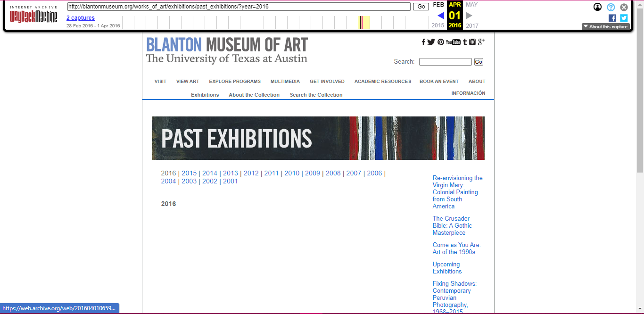Click Go button beside museum search box
This screenshot has height=314, width=644.
479,62
